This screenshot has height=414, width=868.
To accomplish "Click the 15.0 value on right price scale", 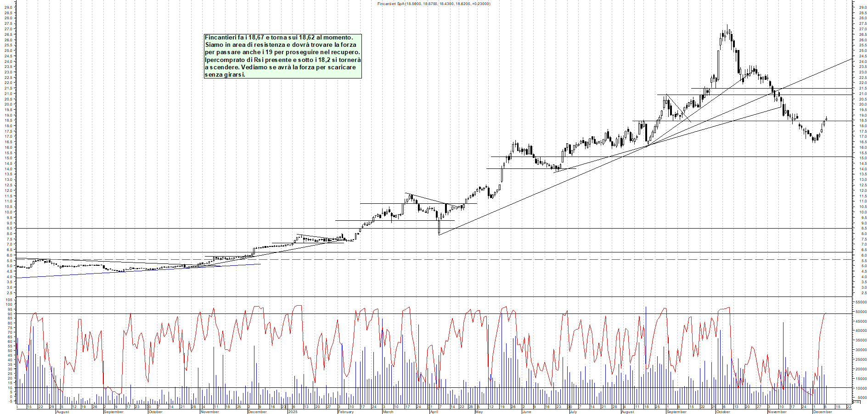I will [862, 158].
